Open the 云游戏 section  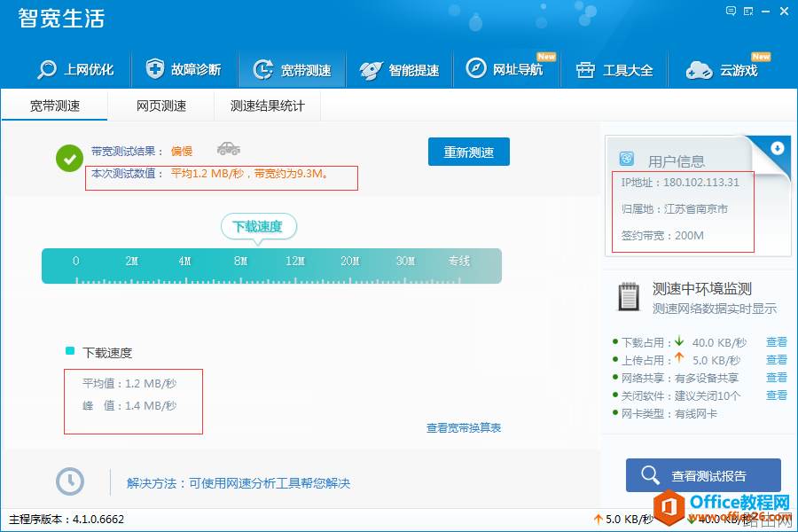click(722, 70)
